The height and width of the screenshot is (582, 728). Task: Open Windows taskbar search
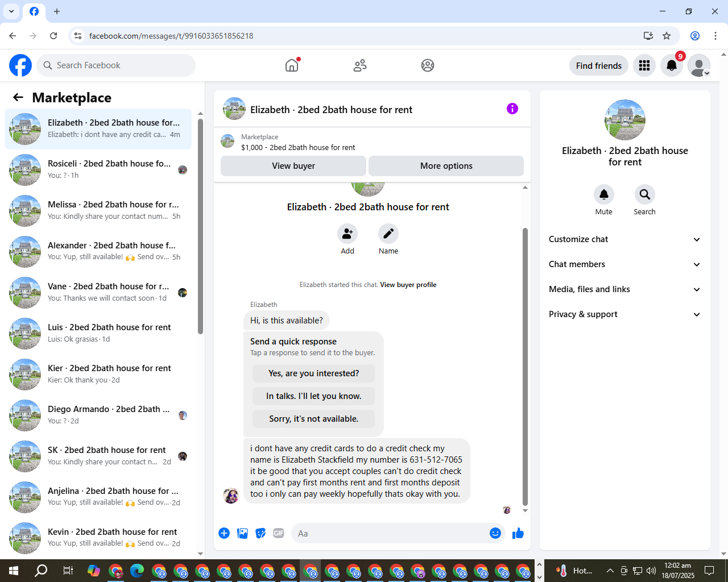coord(41,571)
